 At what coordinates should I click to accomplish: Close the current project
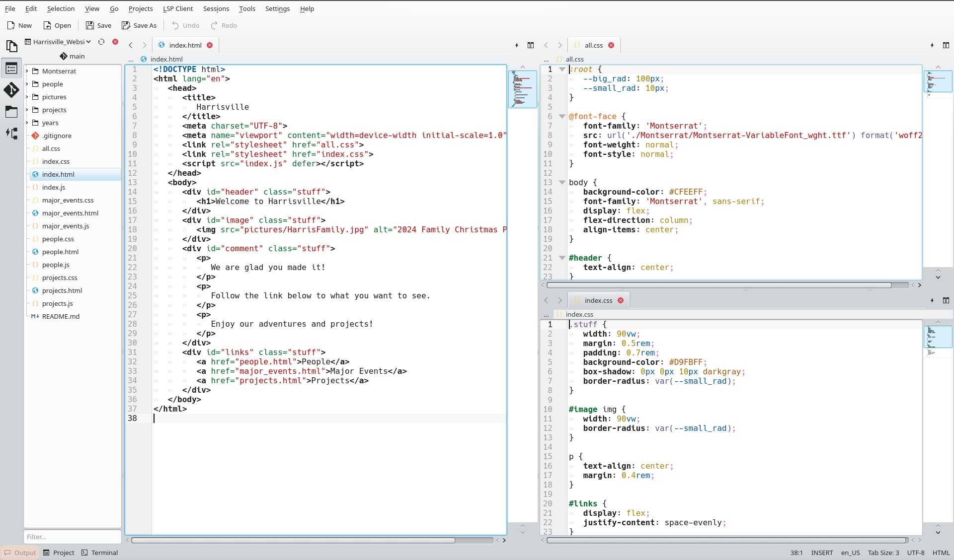(115, 42)
